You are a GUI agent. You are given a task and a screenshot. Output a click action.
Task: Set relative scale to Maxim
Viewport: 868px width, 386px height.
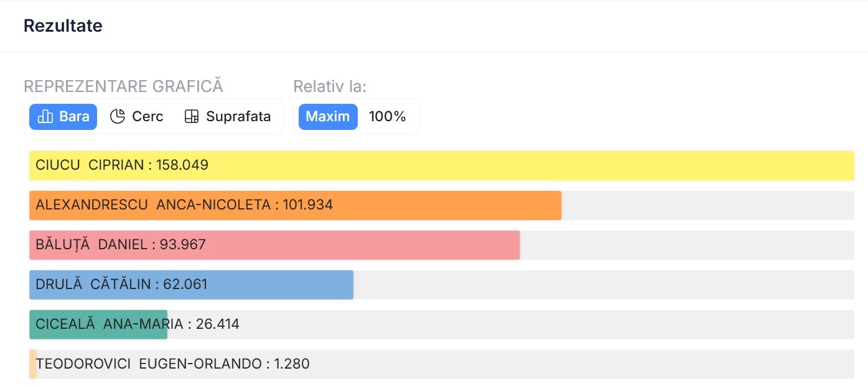pyautogui.click(x=328, y=116)
